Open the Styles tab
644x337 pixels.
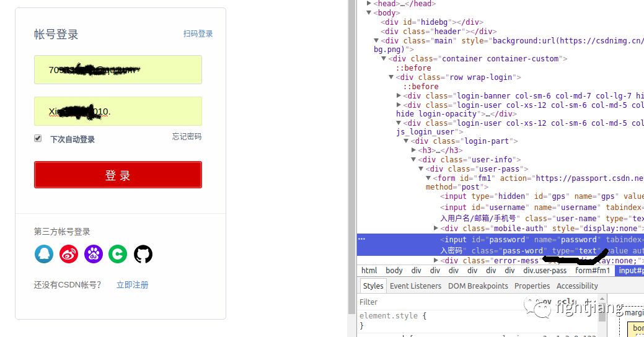coord(373,286)
